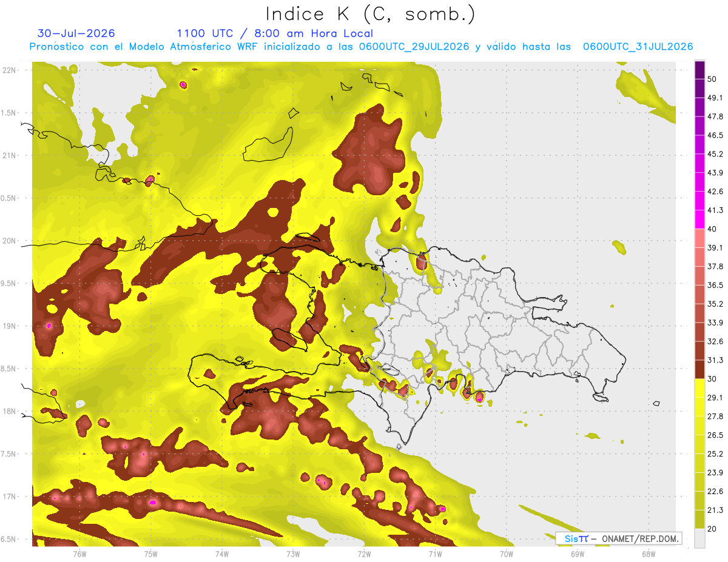Click the '72W' longitude label
Screen dimensions: 728x562
pyautogui.click(x=364, y=553)
